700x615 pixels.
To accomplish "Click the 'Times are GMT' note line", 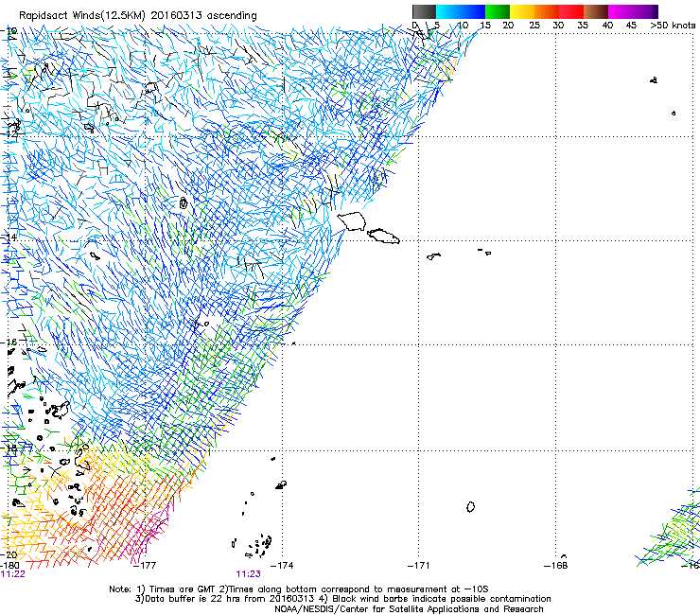I will (x=299, y=589).
